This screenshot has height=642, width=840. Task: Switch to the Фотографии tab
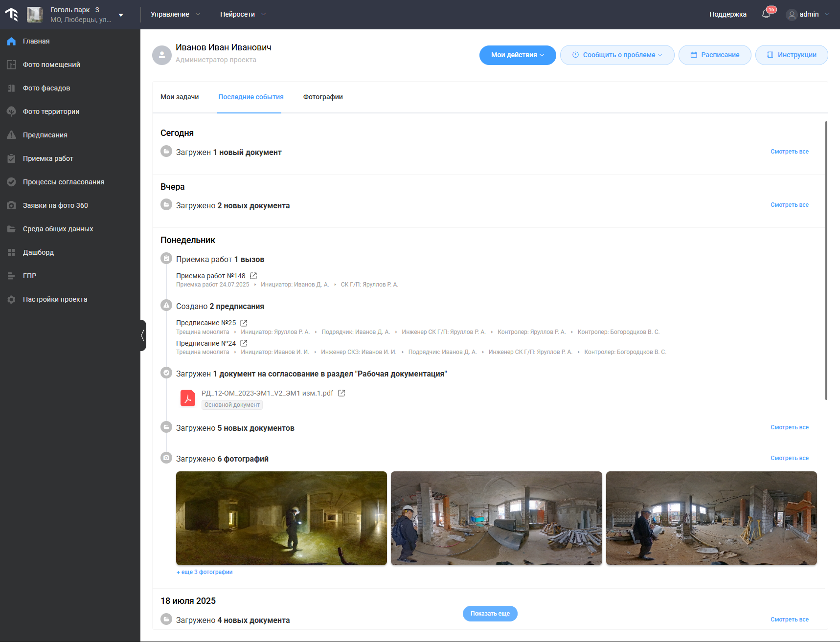pos(323,97)
